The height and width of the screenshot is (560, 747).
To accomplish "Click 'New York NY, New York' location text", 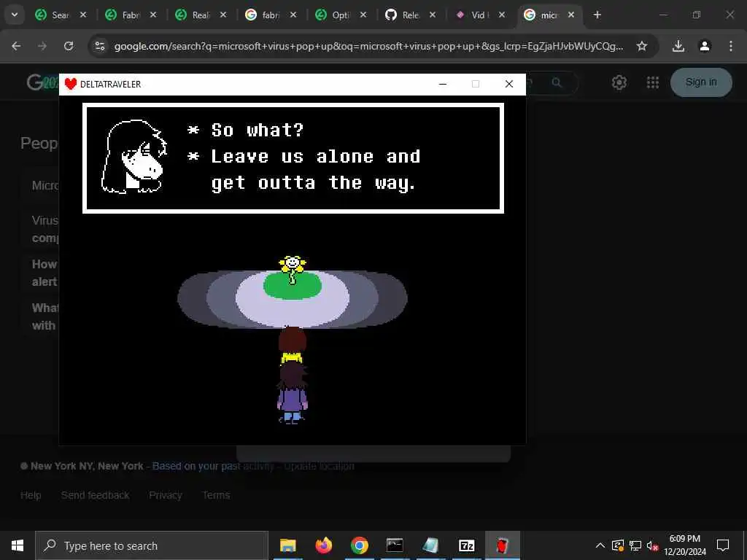I will click(87, 466).
